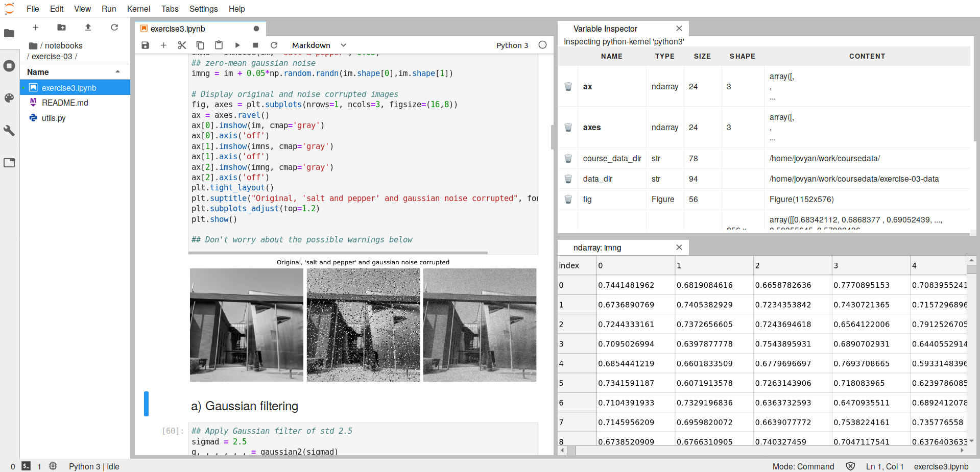Open the Kernel menu
980x472 pixels.
point(138,9)
